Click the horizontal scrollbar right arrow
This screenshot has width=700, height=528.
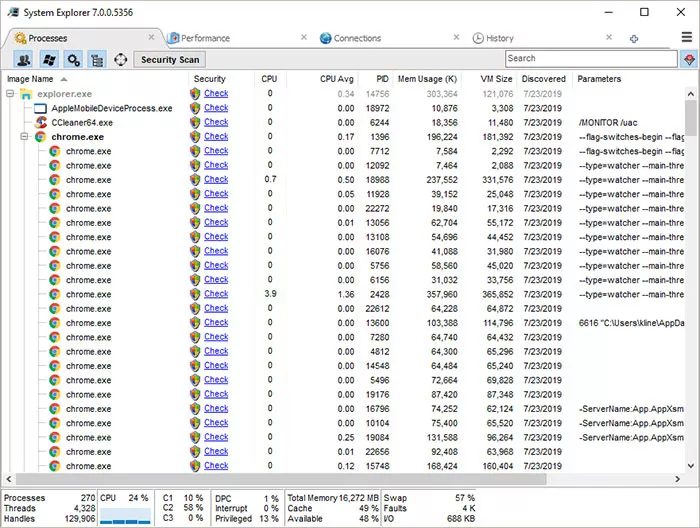(x=677, y=479)
